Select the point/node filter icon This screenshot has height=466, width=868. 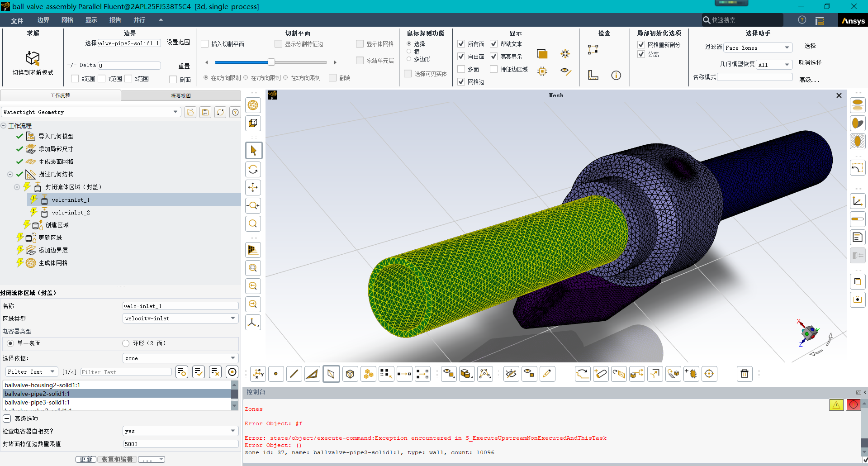point(276,374)
